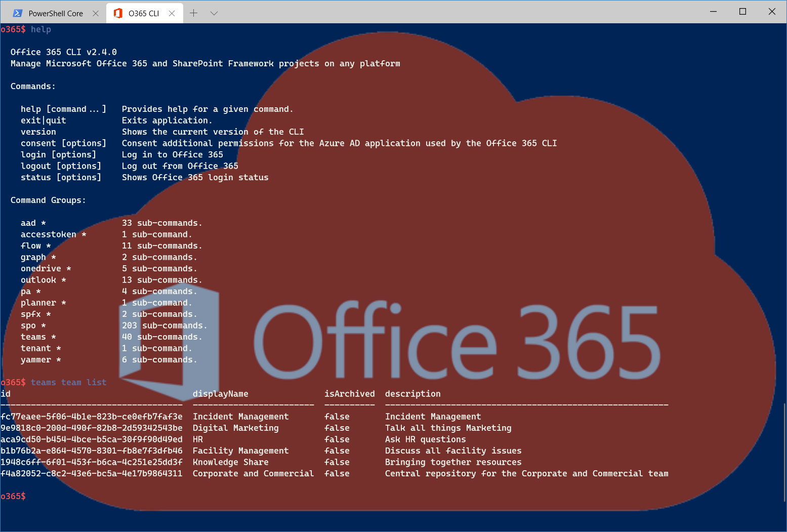Click the 'Office 365 CLI v2.4.0' version line

click(x=64, y=52)
